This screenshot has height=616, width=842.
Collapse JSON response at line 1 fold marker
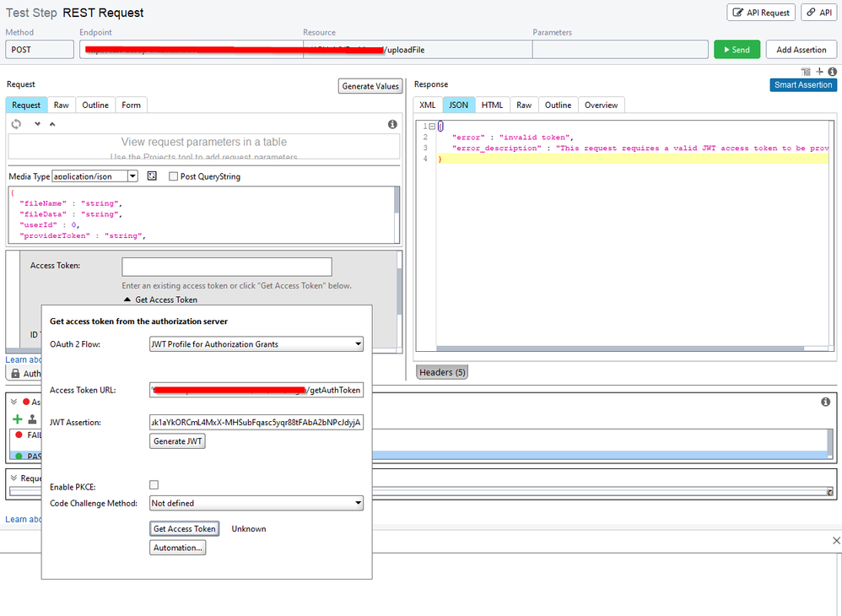click(x=430, y=127)
